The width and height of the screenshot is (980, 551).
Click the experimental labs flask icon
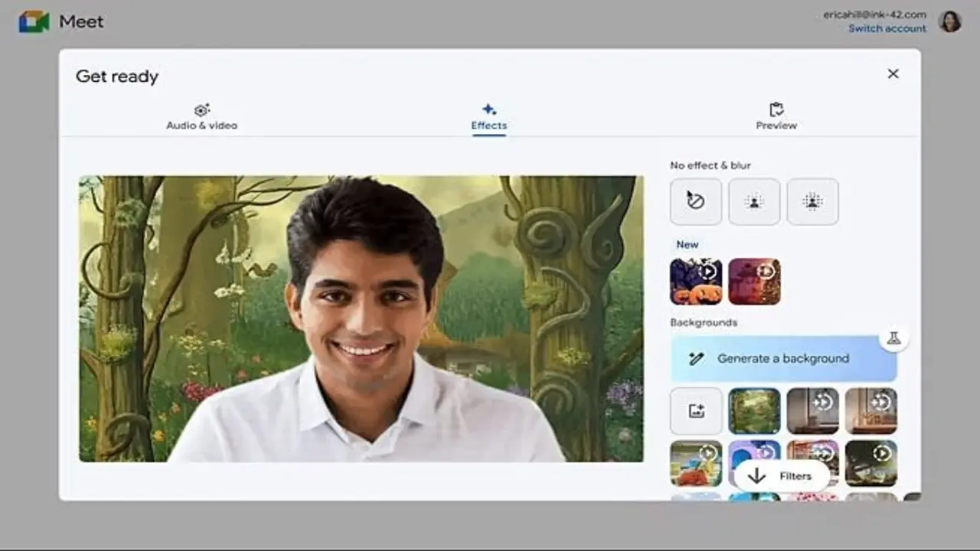click(x=893, y=338)
